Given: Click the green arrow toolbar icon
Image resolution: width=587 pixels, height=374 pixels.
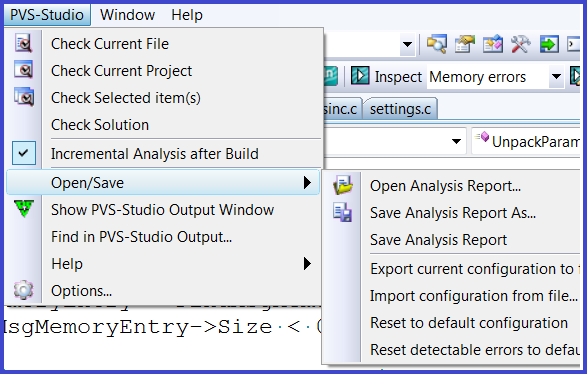Looking at the screenshot, I should 549,45.
